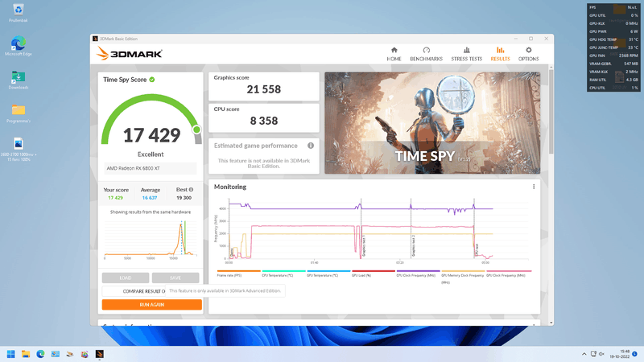The height and width of the screenshot is (362, 644).
Task: Go to the Benchmarks tab
Action: coord(427,54)
